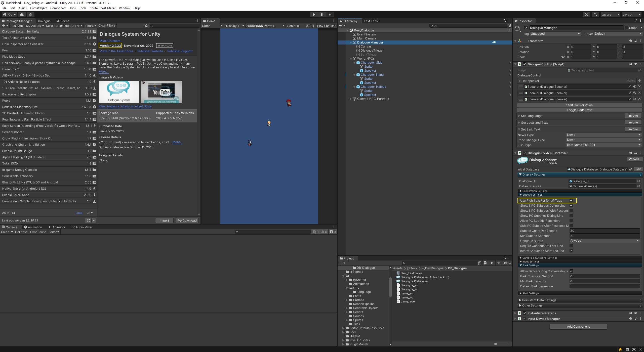Uncheck Use Rich Text For em# Tags
This screenshot has width=644, height=352.
[571, 200]
